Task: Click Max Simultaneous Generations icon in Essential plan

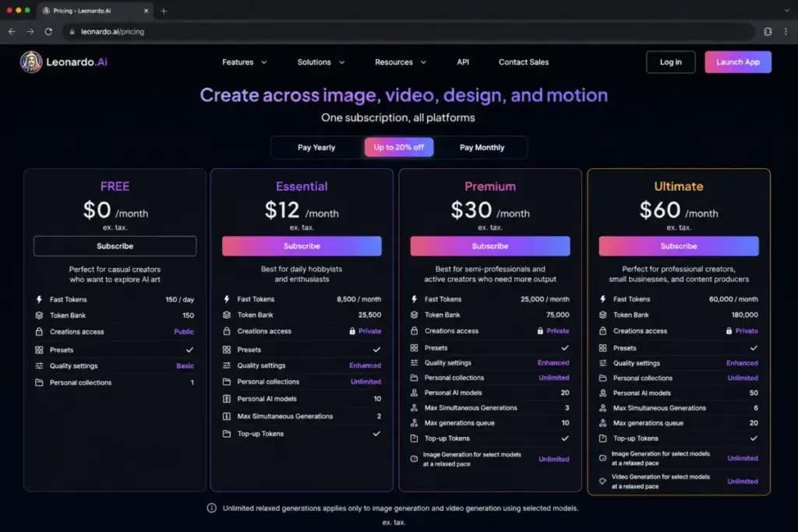Action: point(227,416)
